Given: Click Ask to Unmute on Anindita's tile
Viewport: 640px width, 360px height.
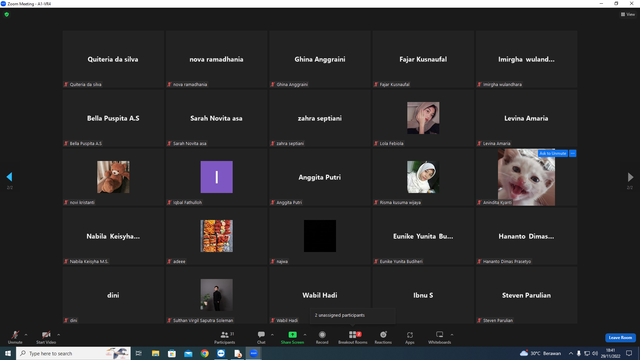Looking at the screenshot, I should pos(553,153).
